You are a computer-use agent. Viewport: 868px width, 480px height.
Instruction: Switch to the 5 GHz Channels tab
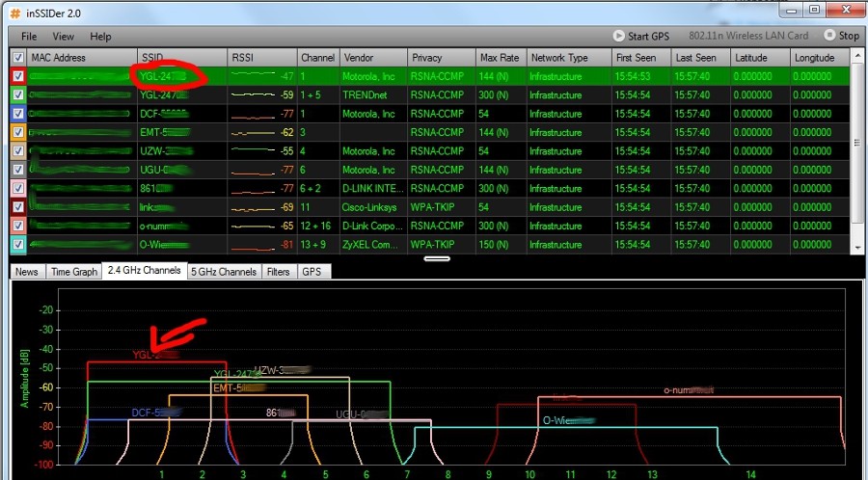click(x=224, y=272)
